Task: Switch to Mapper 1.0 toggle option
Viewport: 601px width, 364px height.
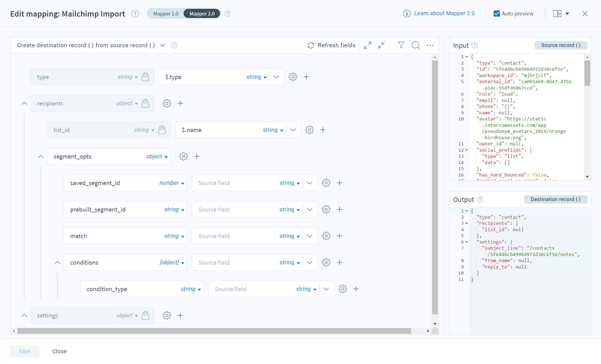Action: 166,14
